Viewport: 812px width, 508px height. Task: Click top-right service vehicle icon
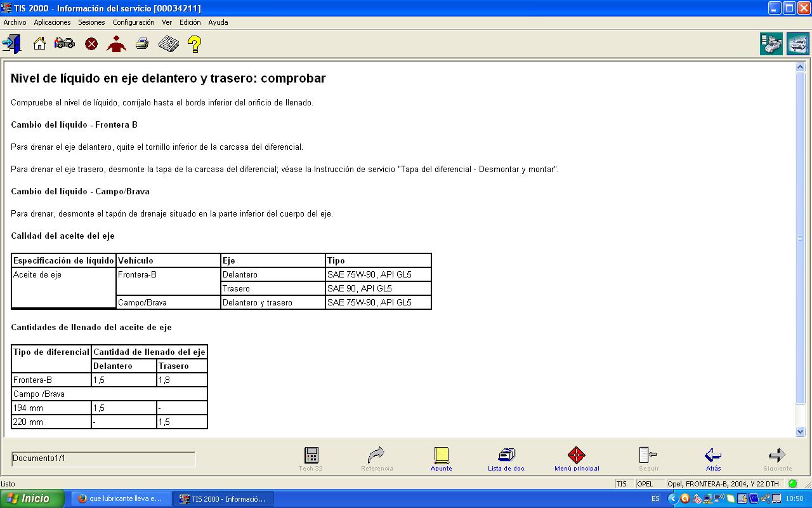tap(797, 44)
